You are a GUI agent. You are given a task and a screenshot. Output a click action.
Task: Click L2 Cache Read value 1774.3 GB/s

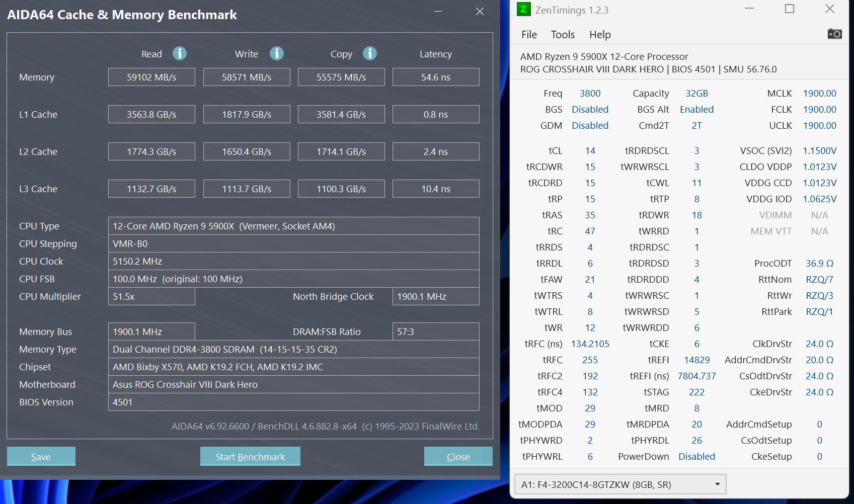(x=151, y=151)
